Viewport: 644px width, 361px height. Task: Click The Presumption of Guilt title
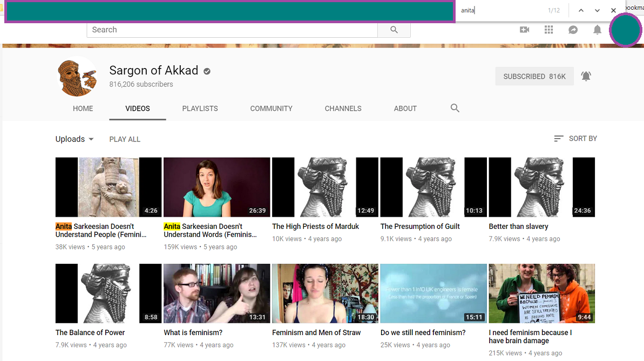[420, 226]
